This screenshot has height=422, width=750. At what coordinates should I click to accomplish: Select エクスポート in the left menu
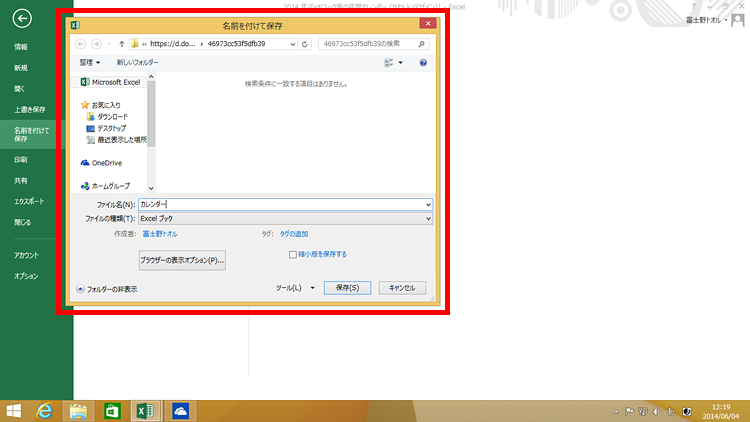[x=29, y=201]
